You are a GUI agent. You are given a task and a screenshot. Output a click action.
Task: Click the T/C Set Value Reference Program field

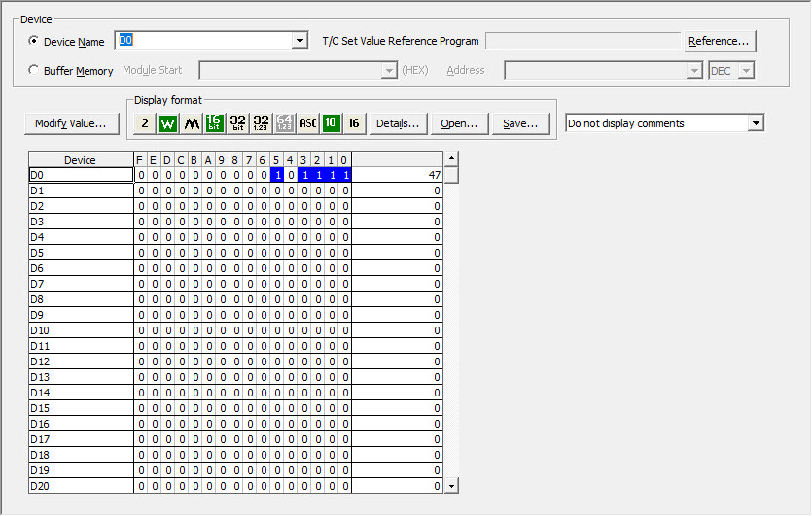(583, 41)
